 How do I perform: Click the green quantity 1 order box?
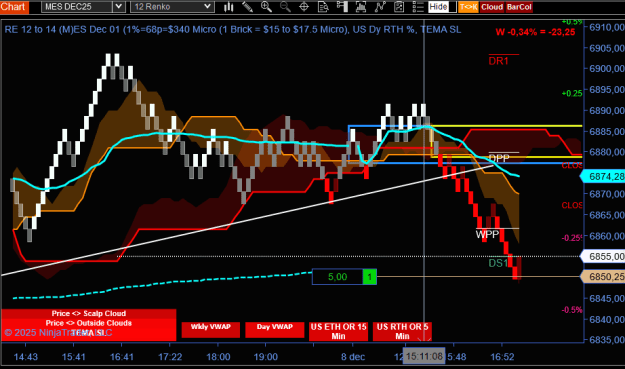(369, 277)
